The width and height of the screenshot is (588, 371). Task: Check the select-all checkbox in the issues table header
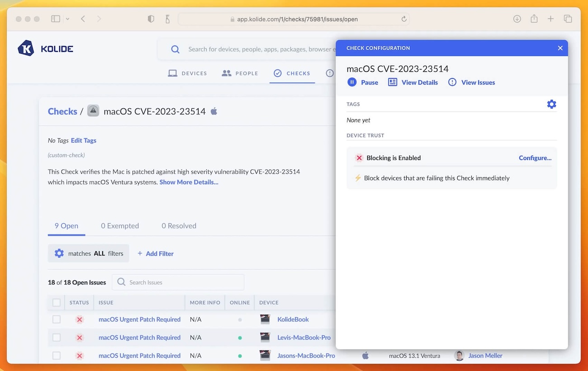pos(57,302)
